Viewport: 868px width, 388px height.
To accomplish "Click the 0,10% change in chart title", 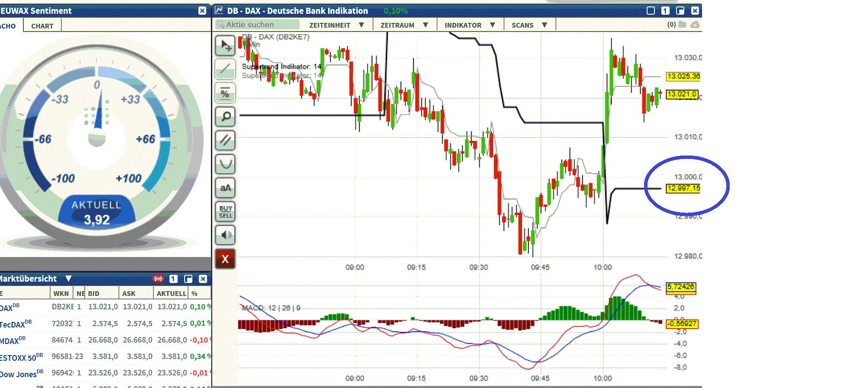I will (396, 11).
